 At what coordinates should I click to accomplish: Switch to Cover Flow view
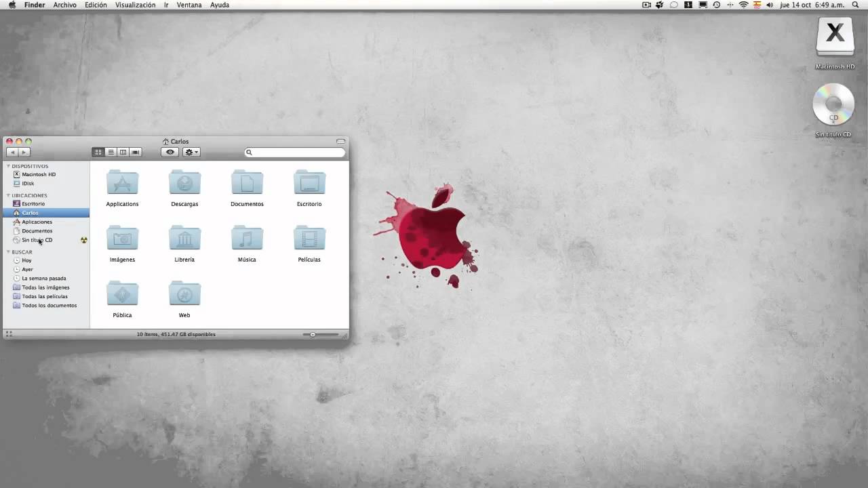tap(136, 152)
